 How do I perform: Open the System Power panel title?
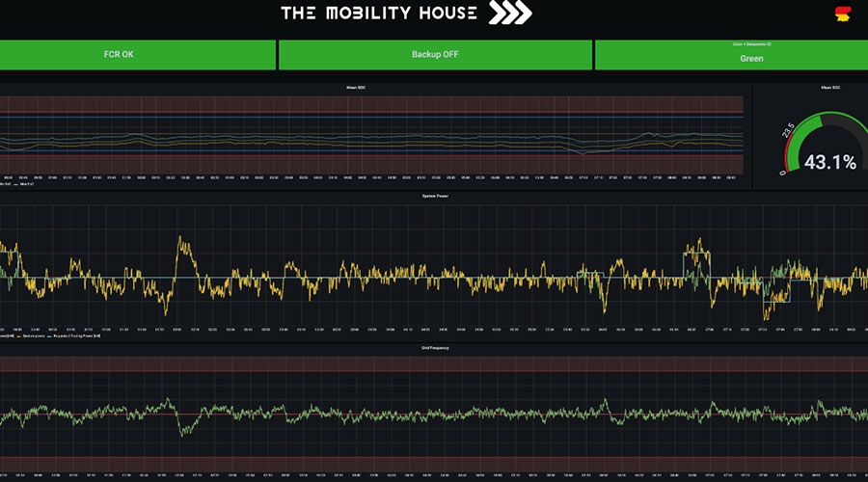point(435,196)
